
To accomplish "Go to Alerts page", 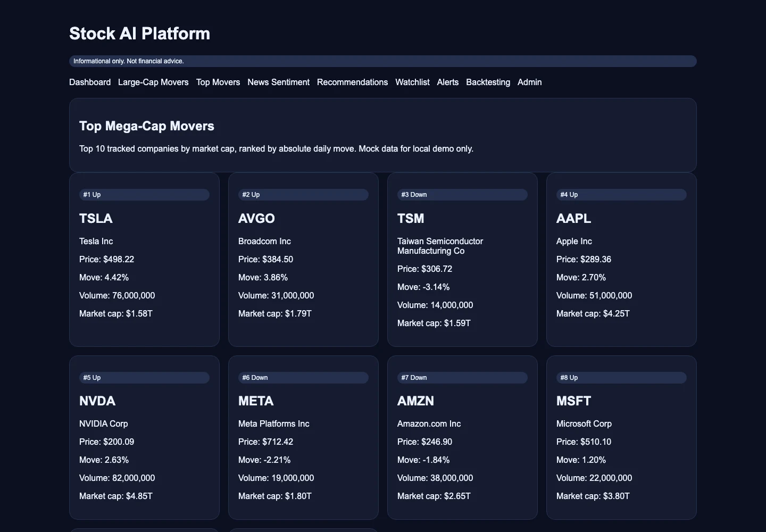I will click(x=448, y=82).
